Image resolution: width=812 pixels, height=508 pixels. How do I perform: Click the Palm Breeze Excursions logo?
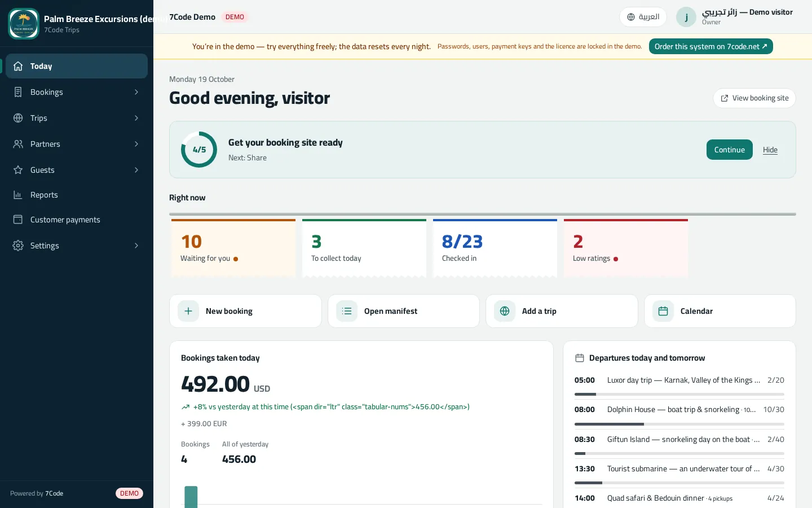point(24,24)
